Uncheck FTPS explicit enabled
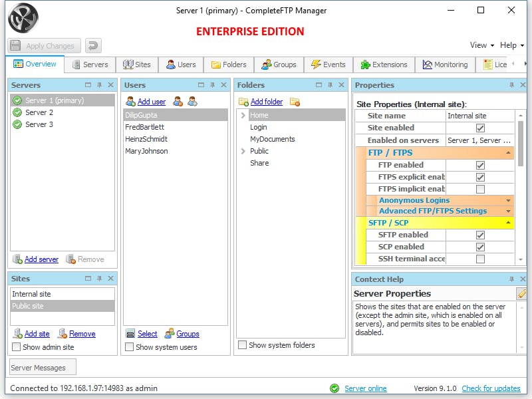532x399 pixels. coord(480,177)
